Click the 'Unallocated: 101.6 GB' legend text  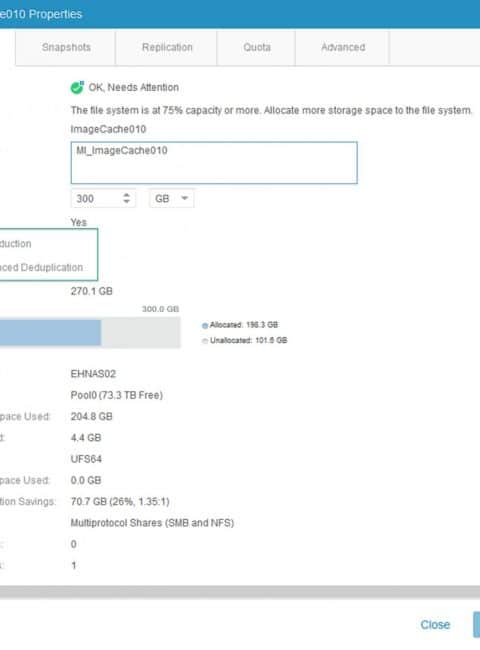[x=249, y=340]
